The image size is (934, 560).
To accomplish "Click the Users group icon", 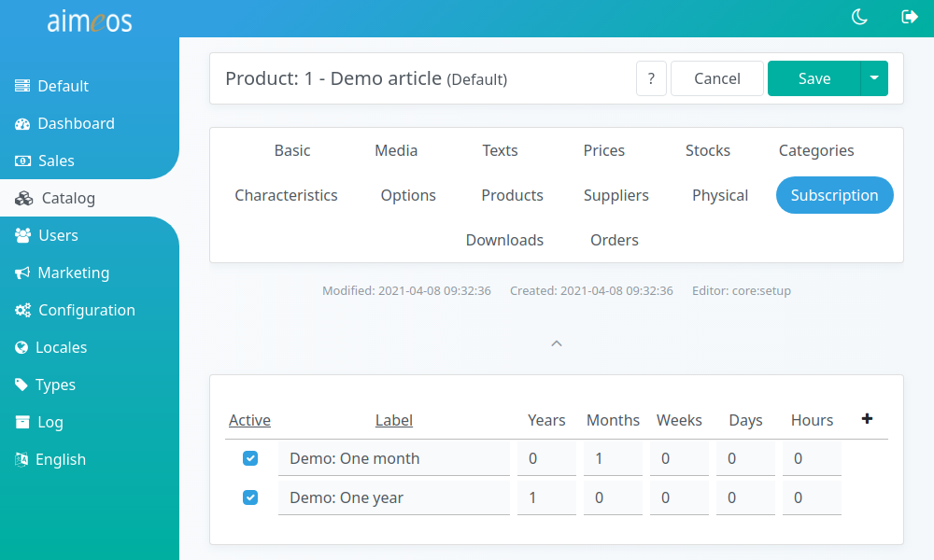I will click(x=22, y=235).
